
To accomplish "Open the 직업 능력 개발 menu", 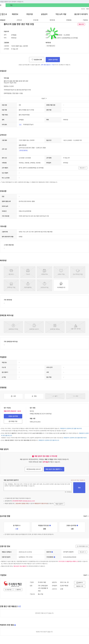I will [61, 14].
